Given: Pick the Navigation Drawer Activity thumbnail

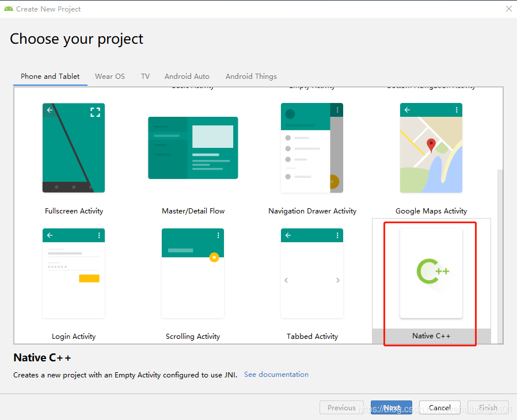Looking at the screenshot, I should tap(312, 148).
